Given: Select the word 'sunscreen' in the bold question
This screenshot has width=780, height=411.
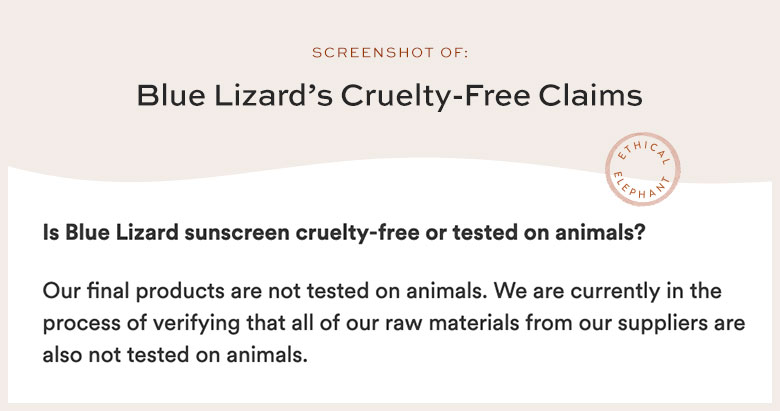Looking at the screenshot, I should pyautogui.click(x=237, y=232).
